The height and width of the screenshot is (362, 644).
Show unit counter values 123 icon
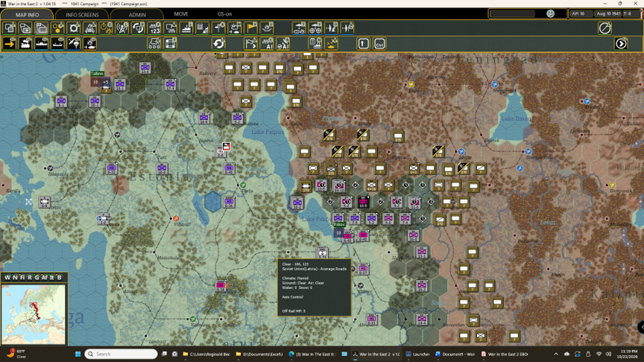154,28
